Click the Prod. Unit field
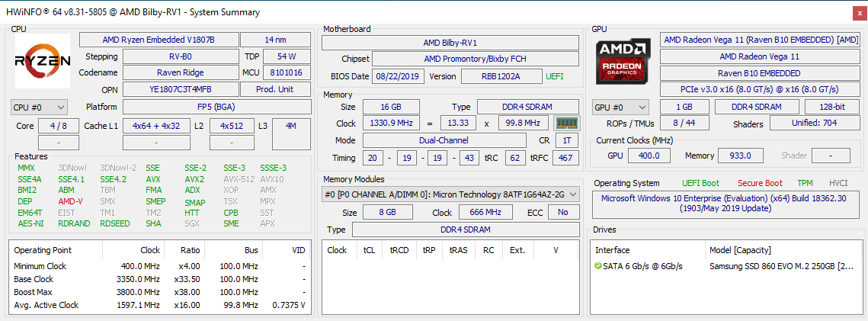Image resolution: width=868 pixels, height=321 pixels. [x=275, y=89]
